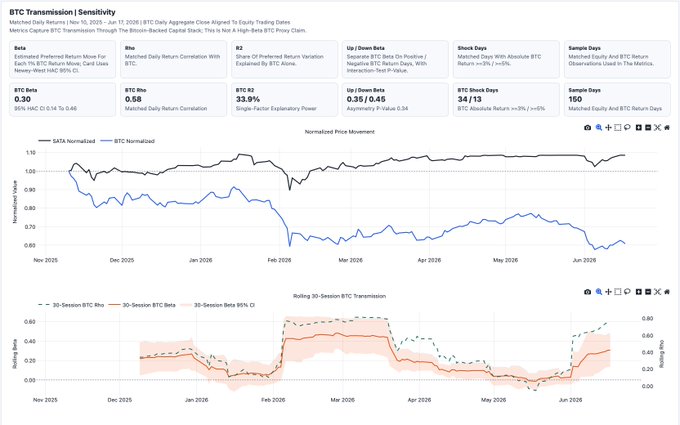Screen dimensions: 680x425
Task: Click 'Feb 2026' x-axis tick on Normalized Price chart
Action: point(279,260)
